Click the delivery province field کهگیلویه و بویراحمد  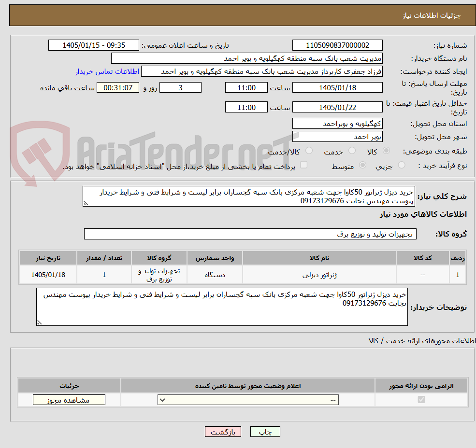tap(337, 124)
